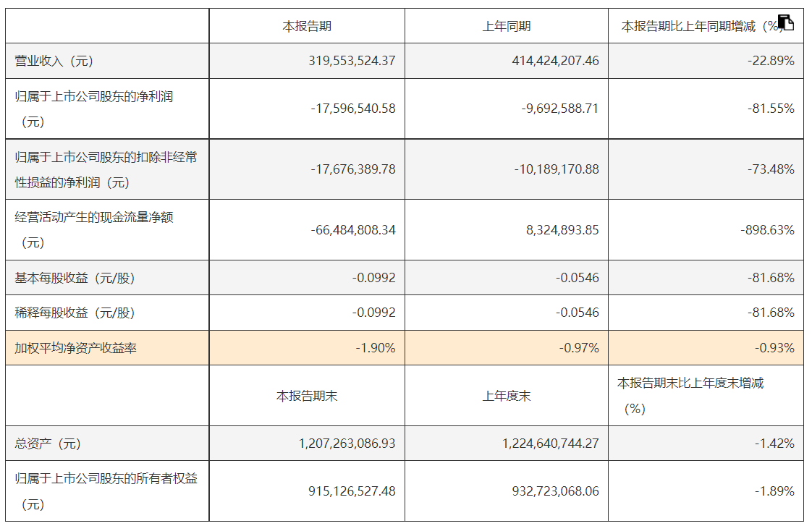Click total assets value 1,207,263,086.93
This screenshot has width=812, height=526.
347,444
